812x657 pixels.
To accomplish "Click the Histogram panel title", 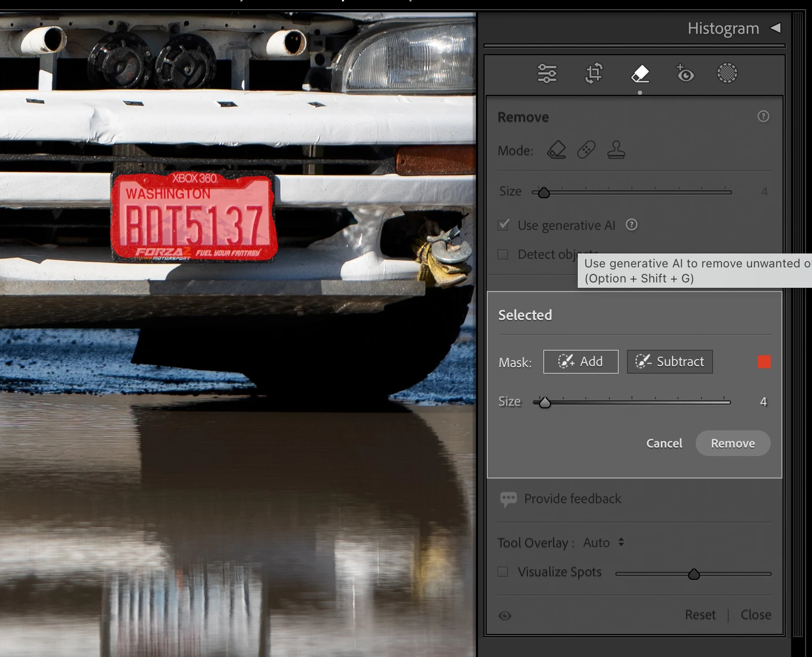I will tap(723, 28).
